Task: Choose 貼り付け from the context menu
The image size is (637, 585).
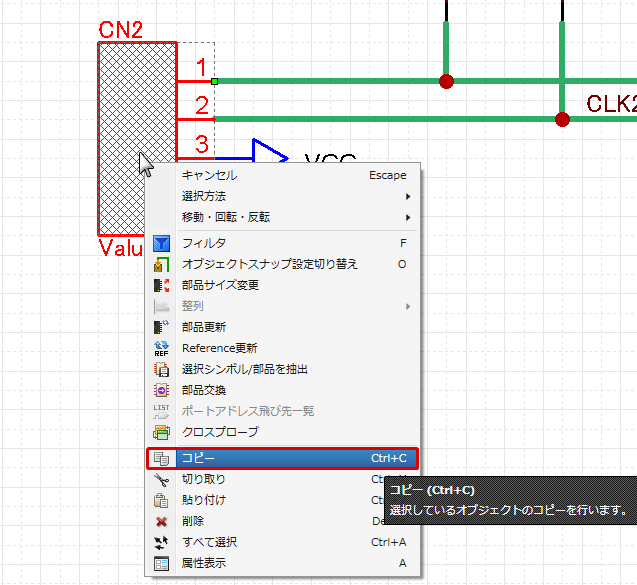Action: [x=282, y=500]
